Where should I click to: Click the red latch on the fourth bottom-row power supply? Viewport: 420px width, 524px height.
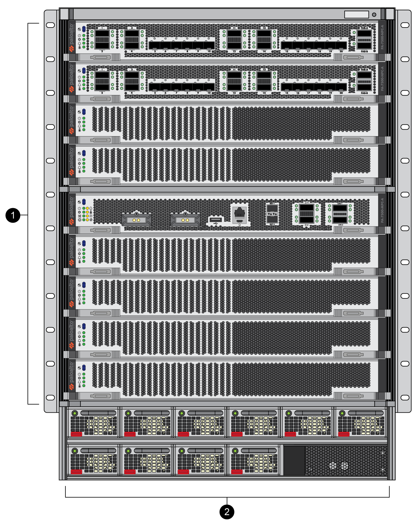click(237, 472)
